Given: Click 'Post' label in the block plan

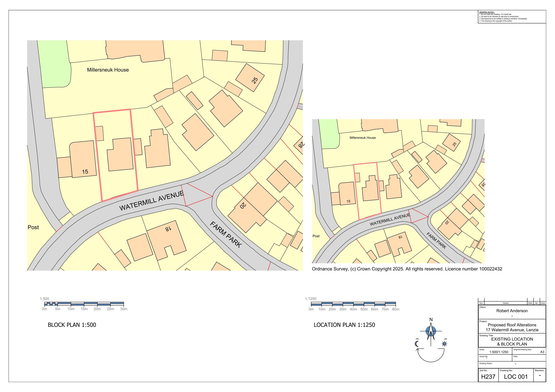Looking at the screenshot, I should [33, 227].
